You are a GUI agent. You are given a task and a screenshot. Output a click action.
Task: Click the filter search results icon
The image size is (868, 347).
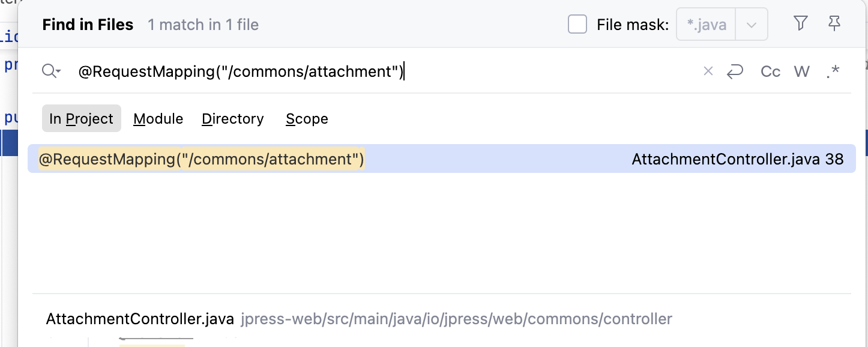(800, 24)
